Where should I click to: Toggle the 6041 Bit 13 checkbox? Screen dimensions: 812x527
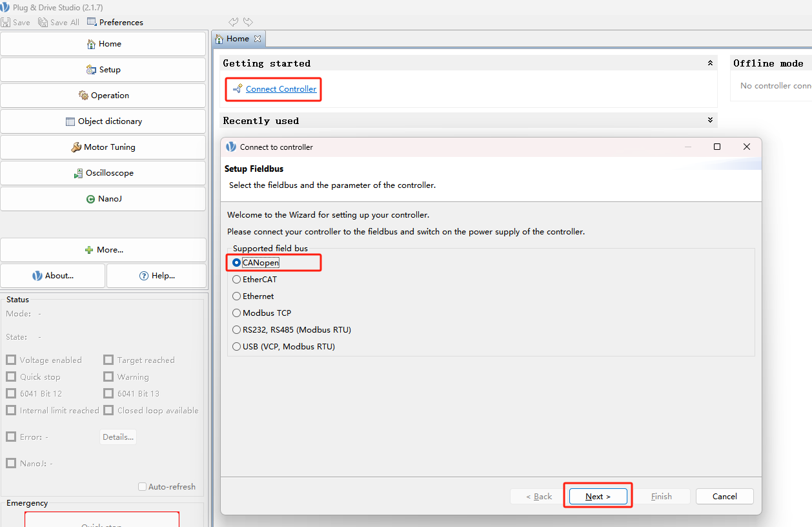coord(108,394)
